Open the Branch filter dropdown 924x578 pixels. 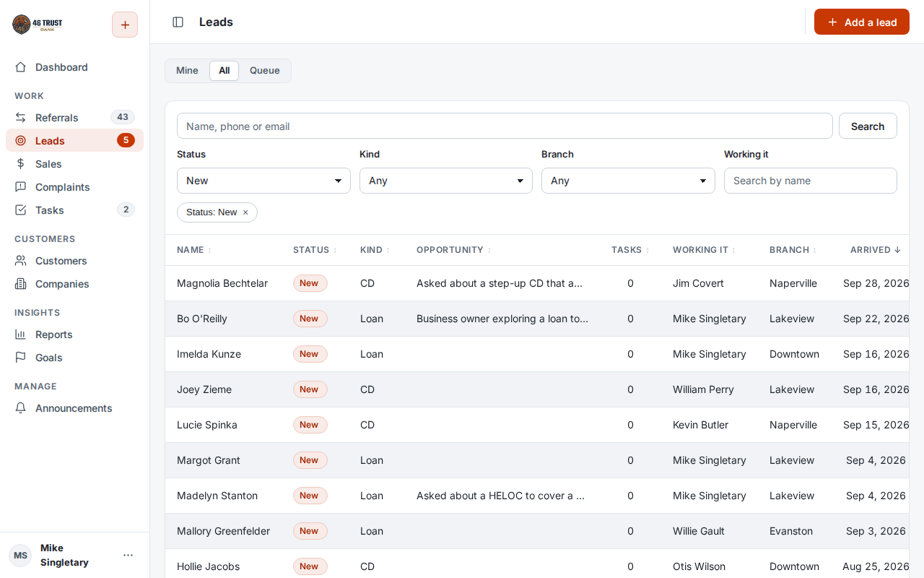(x=628, y=181)
